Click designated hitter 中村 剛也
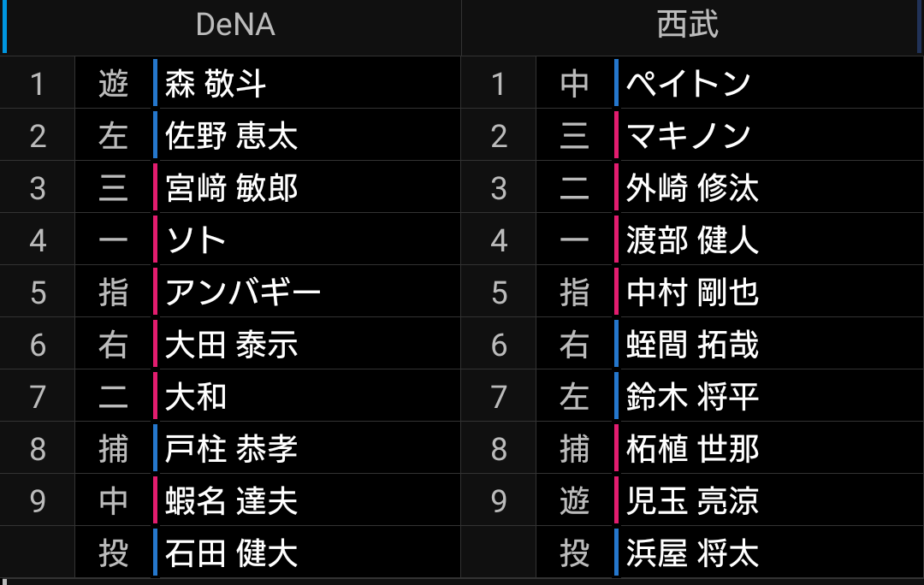The image size is (924, 585). coord(692,292)
